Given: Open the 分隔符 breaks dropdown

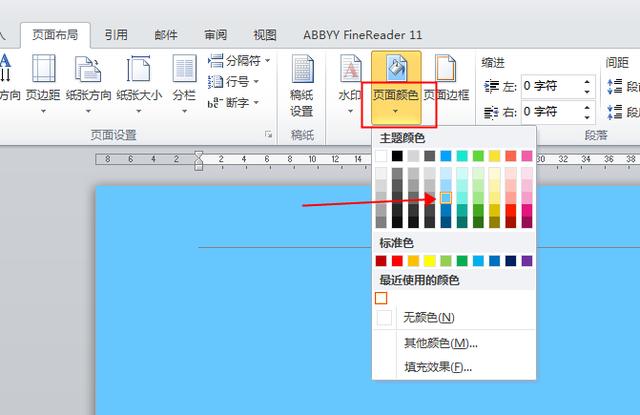Looking at the screenshot, I should [x=239, y=61].
